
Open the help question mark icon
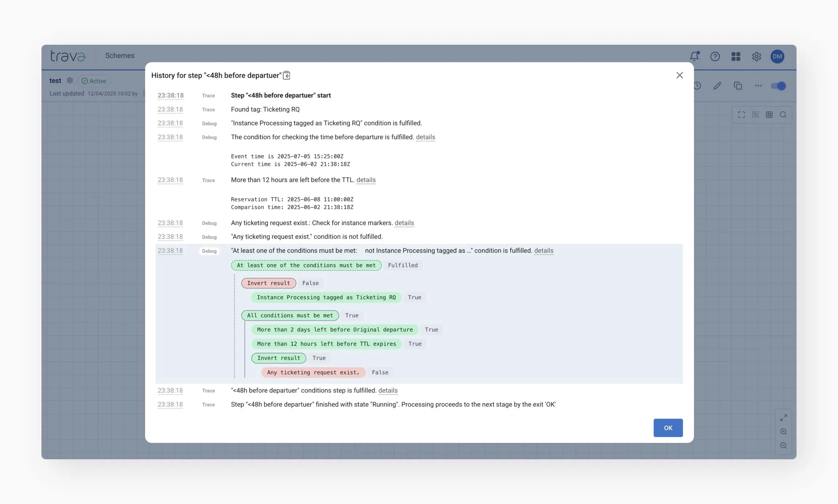click(715, 56)
